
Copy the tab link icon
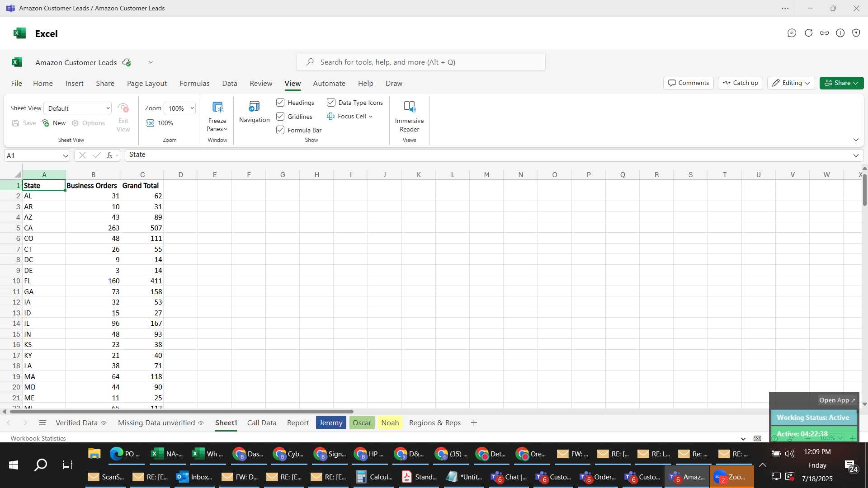pyautogui.click(x=824, y=33)
